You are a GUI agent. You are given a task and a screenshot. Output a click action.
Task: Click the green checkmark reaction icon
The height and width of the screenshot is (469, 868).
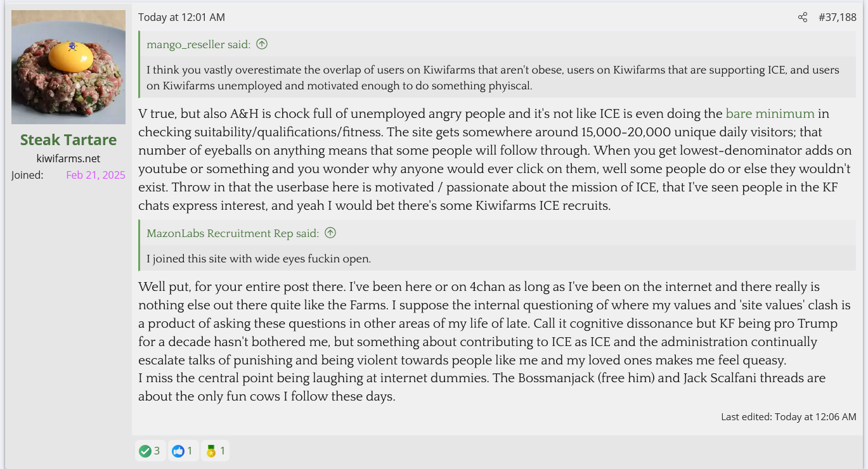click(x=145, y=451)
